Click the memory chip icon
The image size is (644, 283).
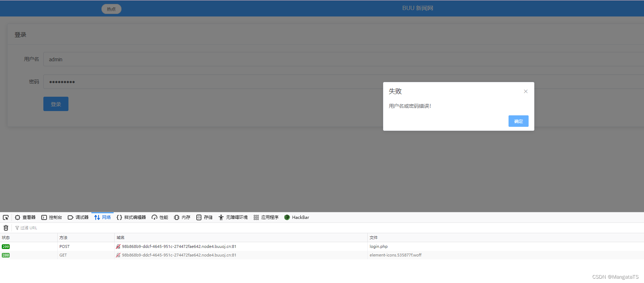tap(177, 217)
